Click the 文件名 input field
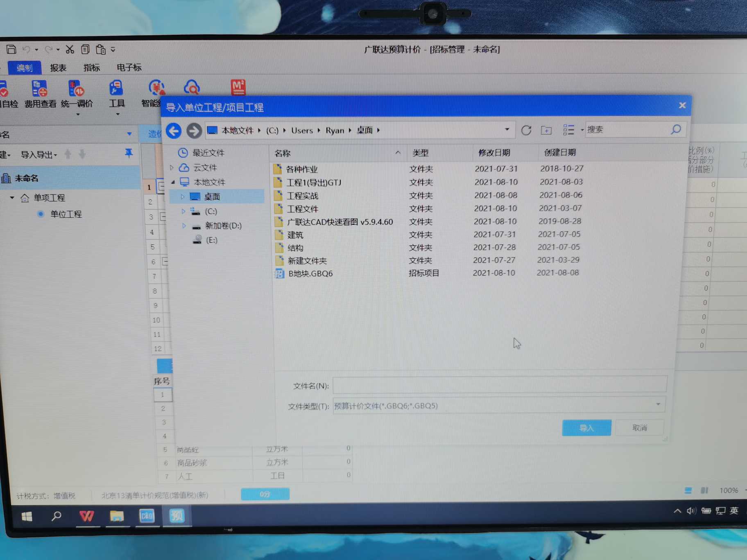747x560 pixels. [500, 385]
